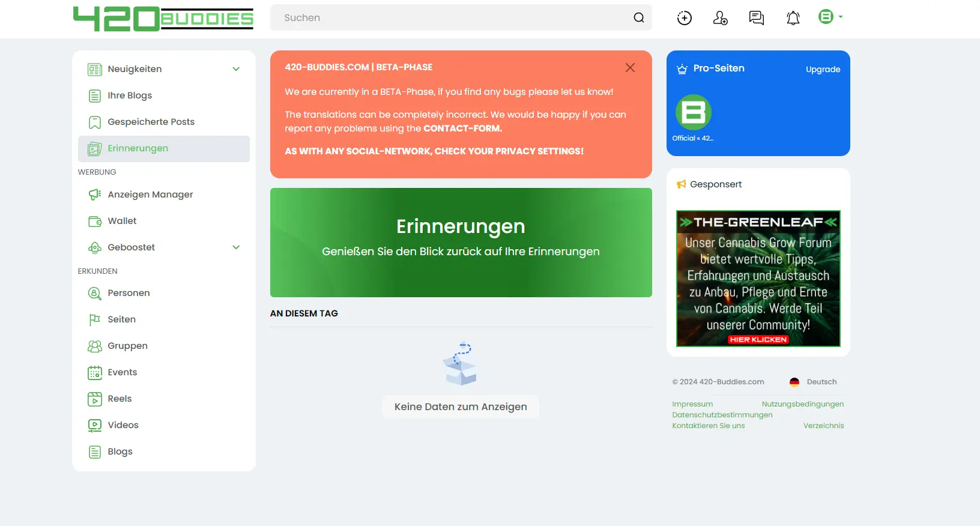The width and height of the screenshot is (980, 526).
Task: Click the plus circle create icon
Action: tap(684, 18)
